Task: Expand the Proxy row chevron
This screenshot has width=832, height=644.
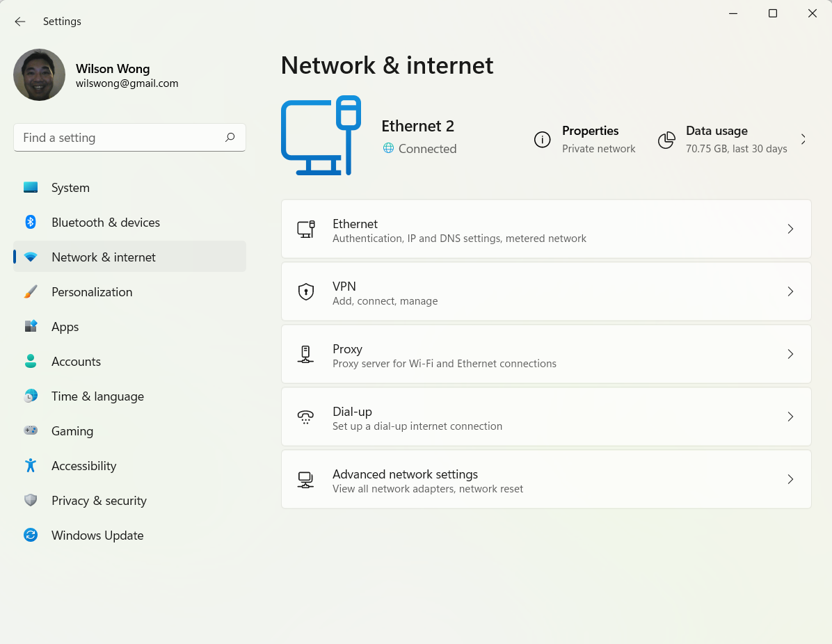Action: pos(791,355)
